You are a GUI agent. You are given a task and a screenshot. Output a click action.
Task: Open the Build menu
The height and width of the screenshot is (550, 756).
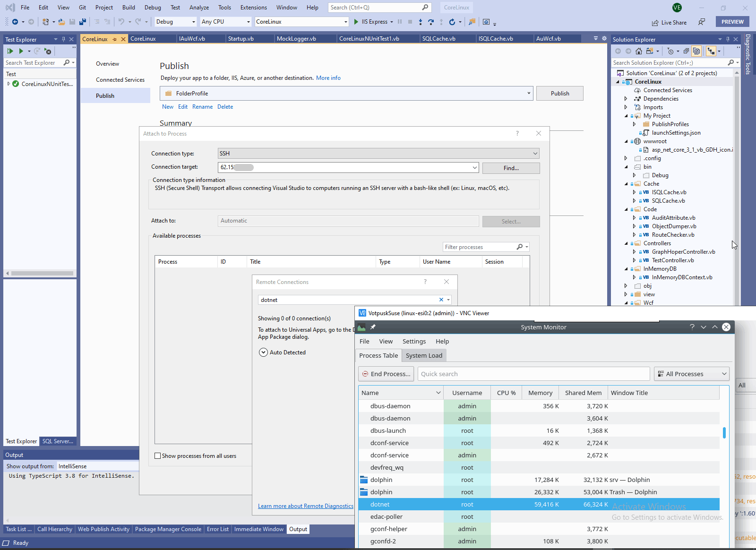pos(129,8)
